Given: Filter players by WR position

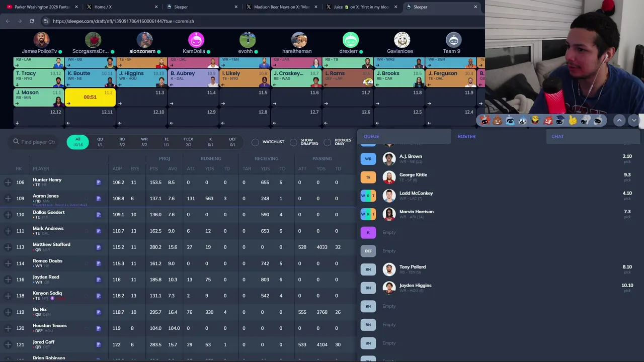Looking at the screenshot, I should pyautogui.click(x=144, y=142).
